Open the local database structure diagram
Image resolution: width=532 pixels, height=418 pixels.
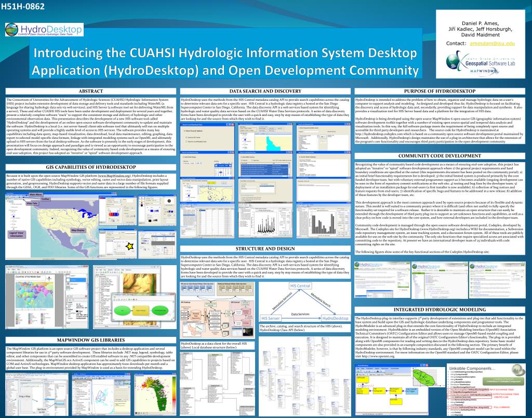(217, 384)
